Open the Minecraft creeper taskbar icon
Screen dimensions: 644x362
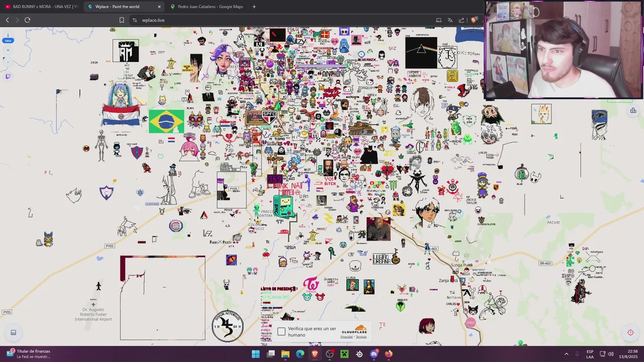(x=344, y=354)
